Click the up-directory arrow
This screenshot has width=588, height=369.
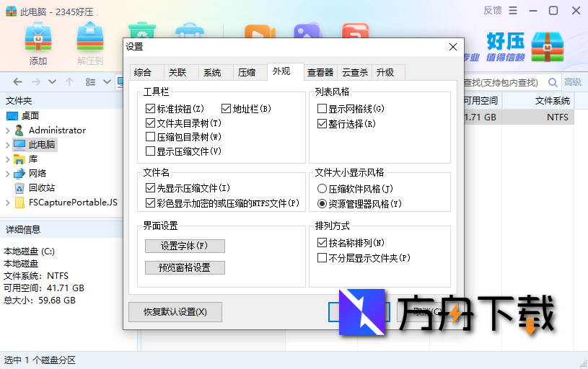point(69,81)
